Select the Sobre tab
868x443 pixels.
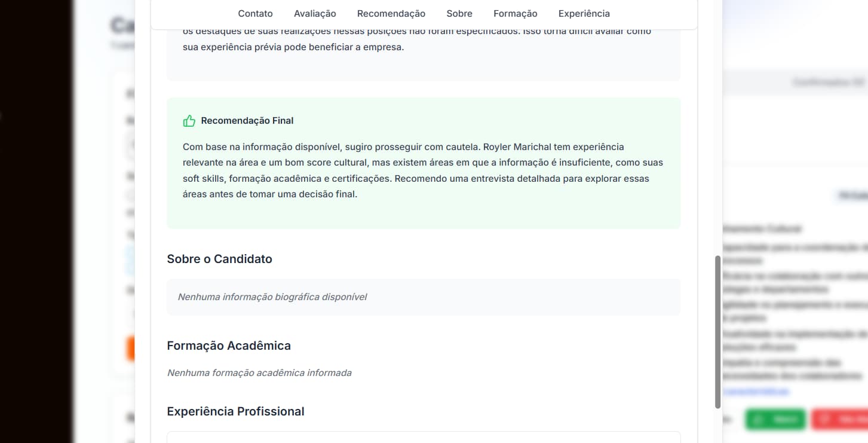[459, 14]
